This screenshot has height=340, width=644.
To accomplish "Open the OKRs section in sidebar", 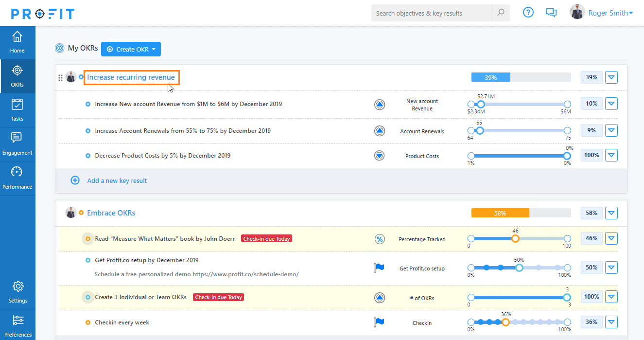I will tap(17, 76).
